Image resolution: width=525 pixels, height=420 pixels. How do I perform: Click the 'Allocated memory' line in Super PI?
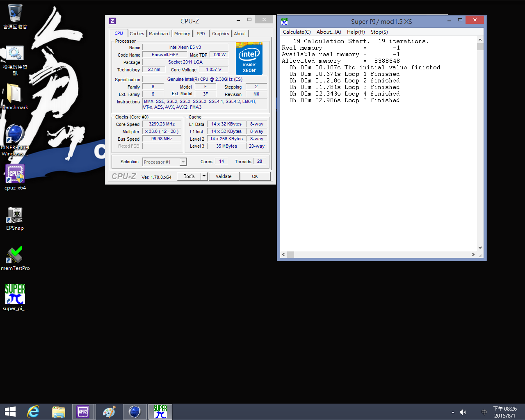pos(341,61)
